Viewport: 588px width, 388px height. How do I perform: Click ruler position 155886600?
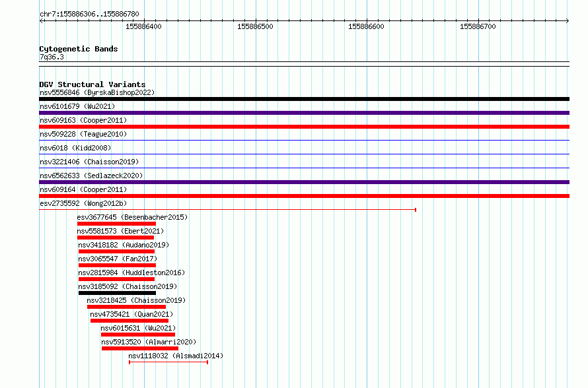pos(366,26)
